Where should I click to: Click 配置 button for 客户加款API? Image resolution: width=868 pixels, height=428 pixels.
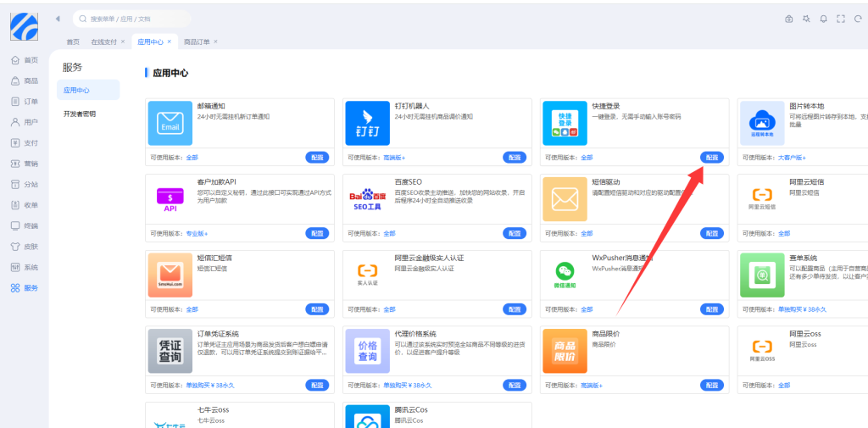[317, 233]
